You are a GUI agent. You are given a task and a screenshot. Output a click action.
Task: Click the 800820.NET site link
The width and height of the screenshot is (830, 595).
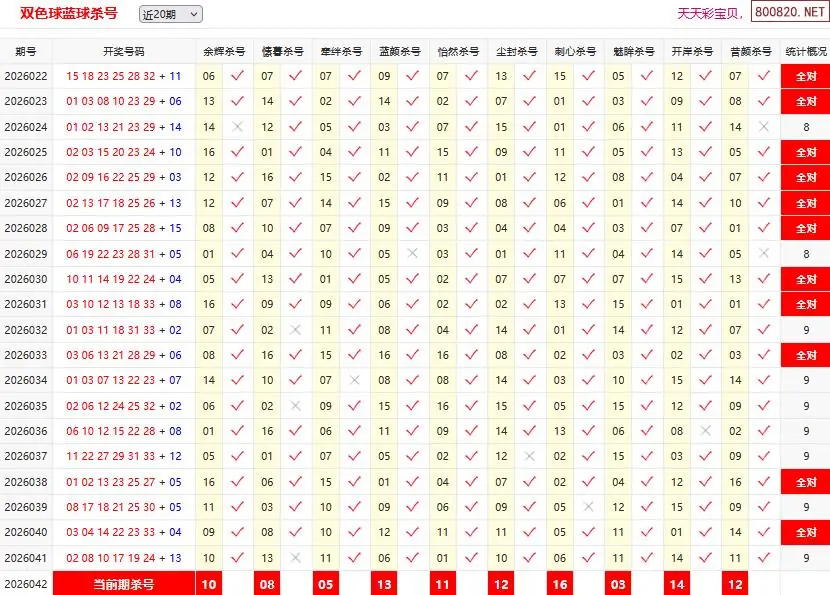789,14
